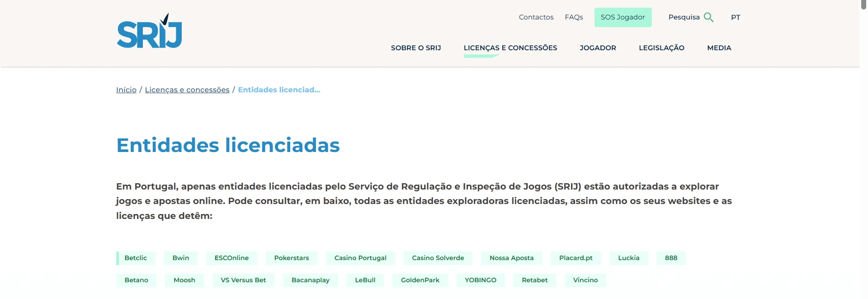Select the VS Versus Bet tab

[x=243, y=280]
